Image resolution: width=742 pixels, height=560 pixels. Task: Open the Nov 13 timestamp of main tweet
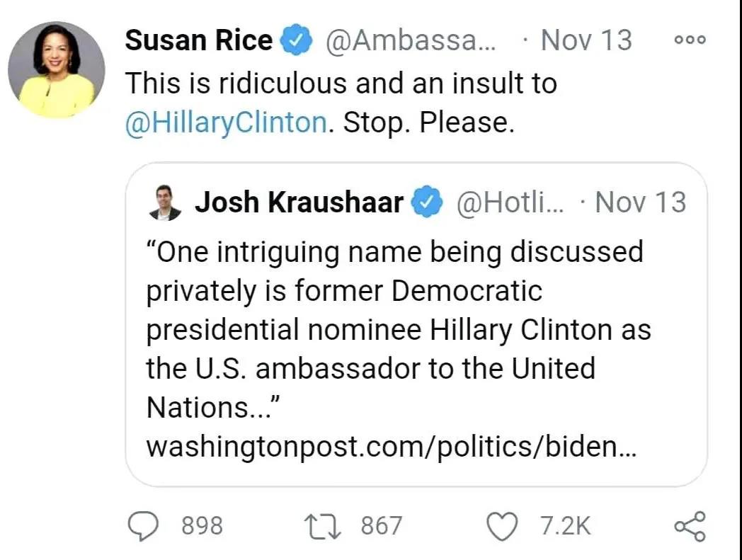(586, 40)
